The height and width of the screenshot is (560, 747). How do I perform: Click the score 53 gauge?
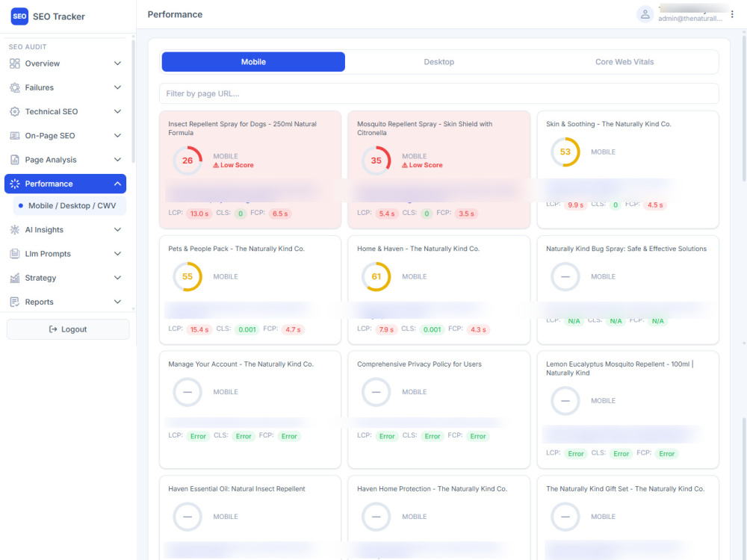coord(565,152)
